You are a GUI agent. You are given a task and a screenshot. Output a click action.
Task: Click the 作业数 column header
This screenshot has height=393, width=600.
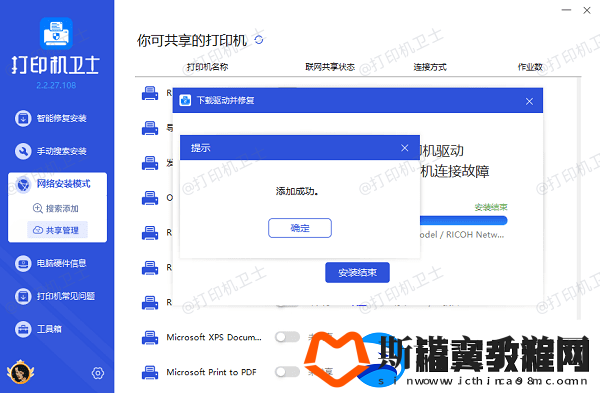pyautogui.click(x=530, y=67)
